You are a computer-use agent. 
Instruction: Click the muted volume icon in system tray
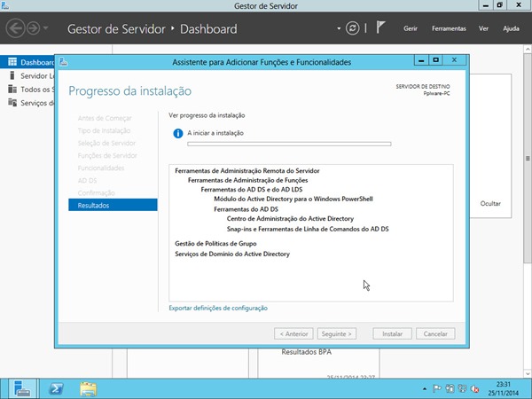click(x=474, y=388)
